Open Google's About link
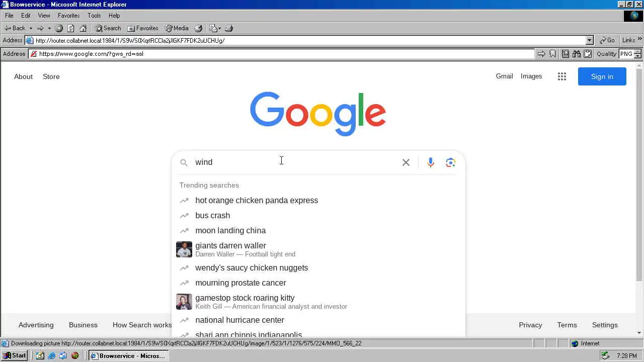This screenshot has height=362, width=644. pos(23,76)
